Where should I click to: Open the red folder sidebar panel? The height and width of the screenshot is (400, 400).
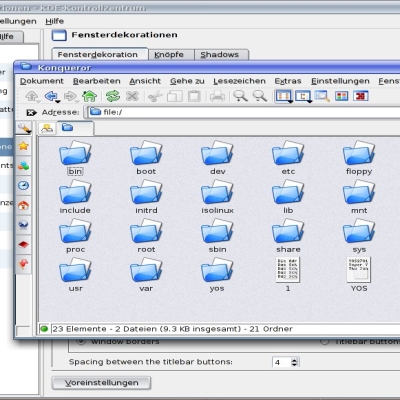click(x=24, y=244)
